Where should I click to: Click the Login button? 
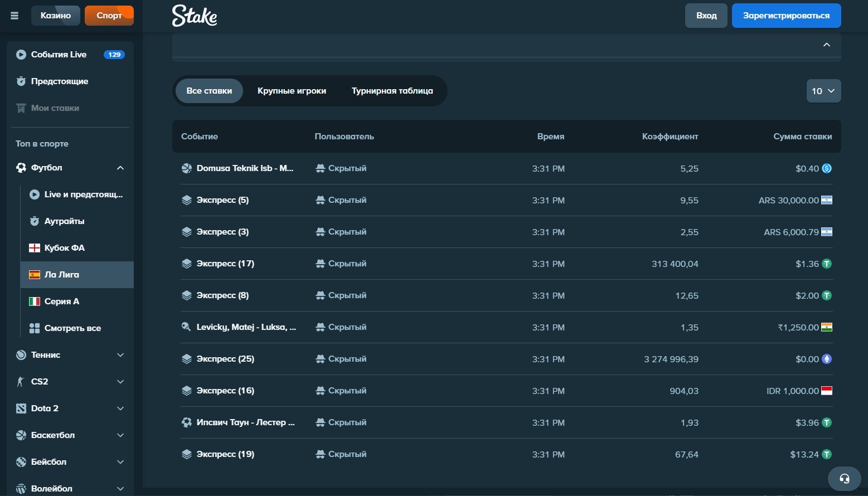click(706, 16)
